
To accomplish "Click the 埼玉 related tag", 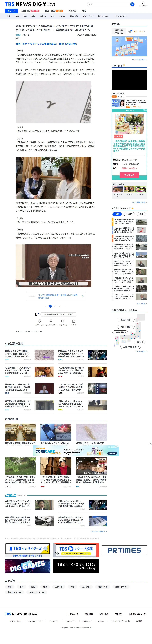I will pos(25,331).
